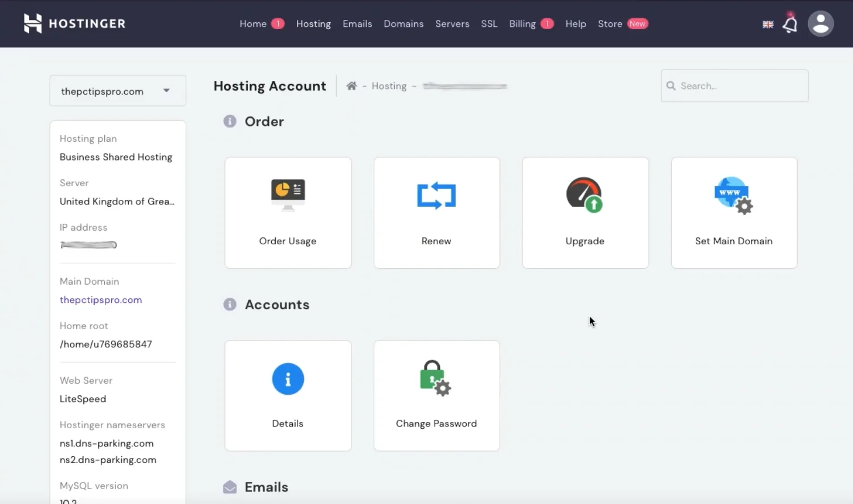Open Domains in the navigation bar

click(403, 24)
